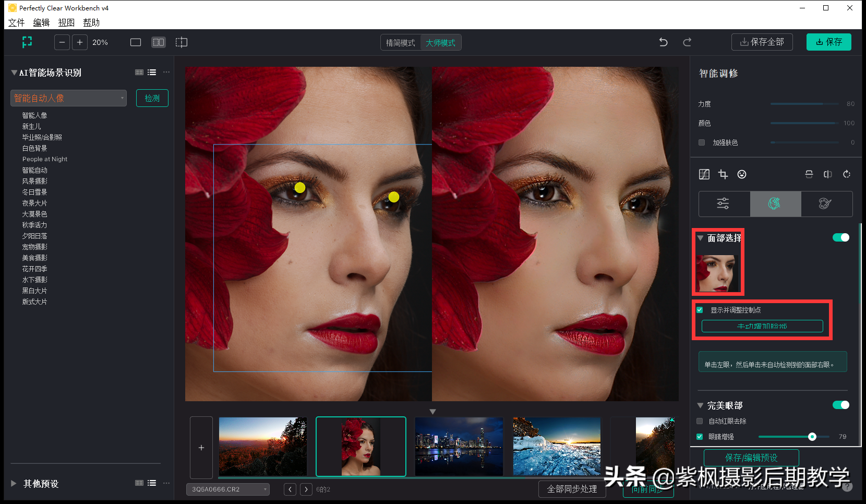
Task: Enable 自动红眼去除 checkbox
Action: [700, 421]
